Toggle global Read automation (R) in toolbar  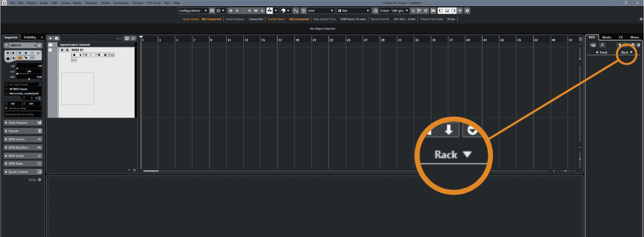[x=250, y=11]
